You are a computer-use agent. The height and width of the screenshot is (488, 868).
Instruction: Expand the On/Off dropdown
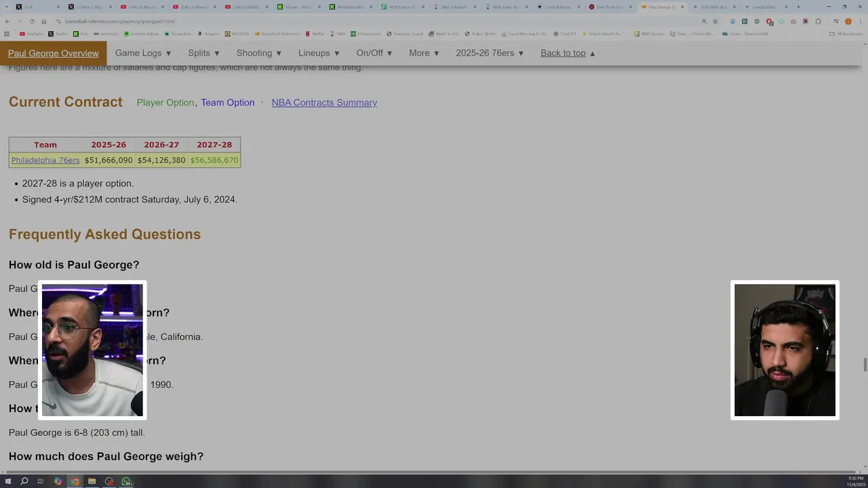coord(374,53)
